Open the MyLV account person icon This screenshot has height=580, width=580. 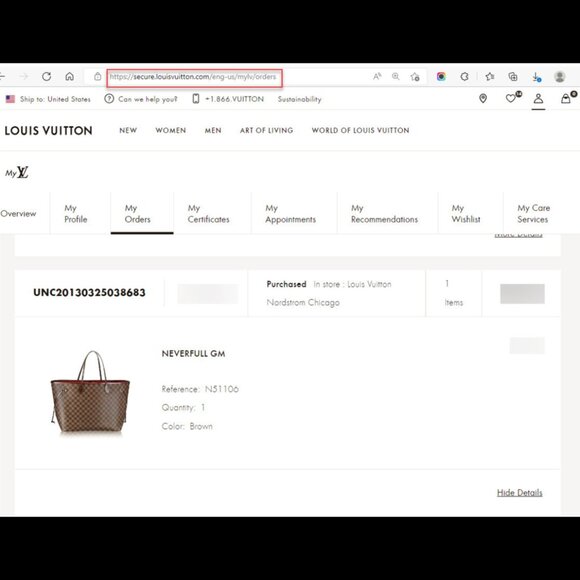538,98
